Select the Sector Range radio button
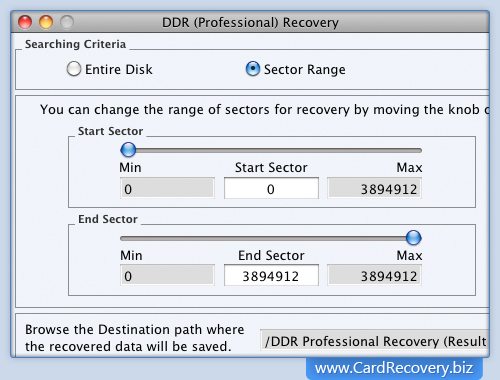 coord(253,69)
